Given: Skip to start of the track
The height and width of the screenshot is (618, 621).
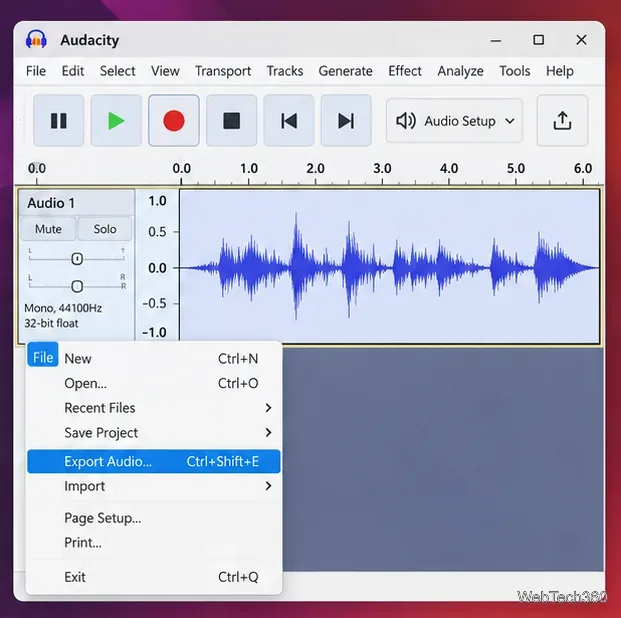Looking at the screenshot, I should pos(289,120).
